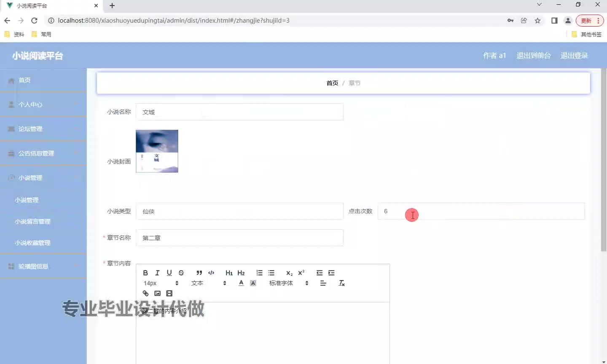Insert ordered numbered list
The image size is (607, 364).
(259, 273)
